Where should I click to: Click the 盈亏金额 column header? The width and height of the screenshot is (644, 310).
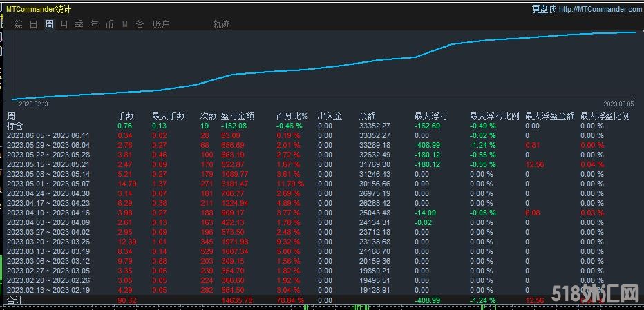(x=237, y=117)
